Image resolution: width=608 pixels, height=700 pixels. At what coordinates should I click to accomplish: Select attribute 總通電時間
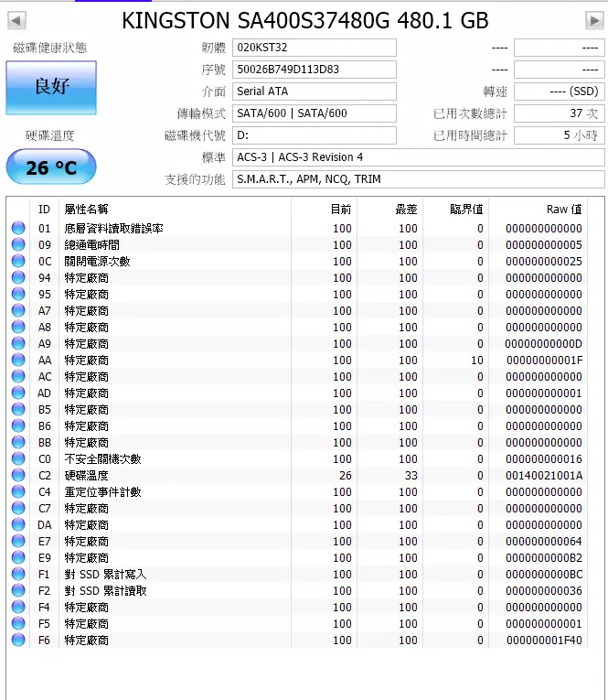click(92, 245)
